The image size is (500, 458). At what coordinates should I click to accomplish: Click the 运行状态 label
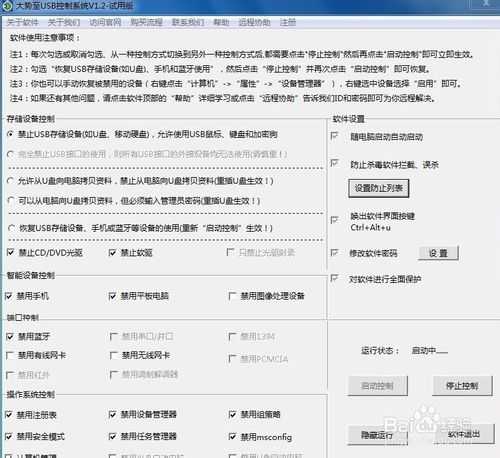click(380, 351)
